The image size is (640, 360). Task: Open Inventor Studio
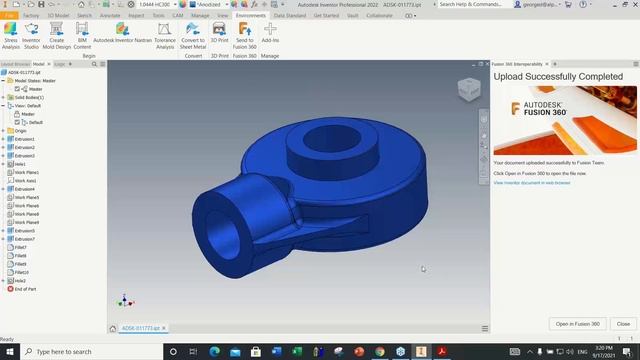pos(31,36)
